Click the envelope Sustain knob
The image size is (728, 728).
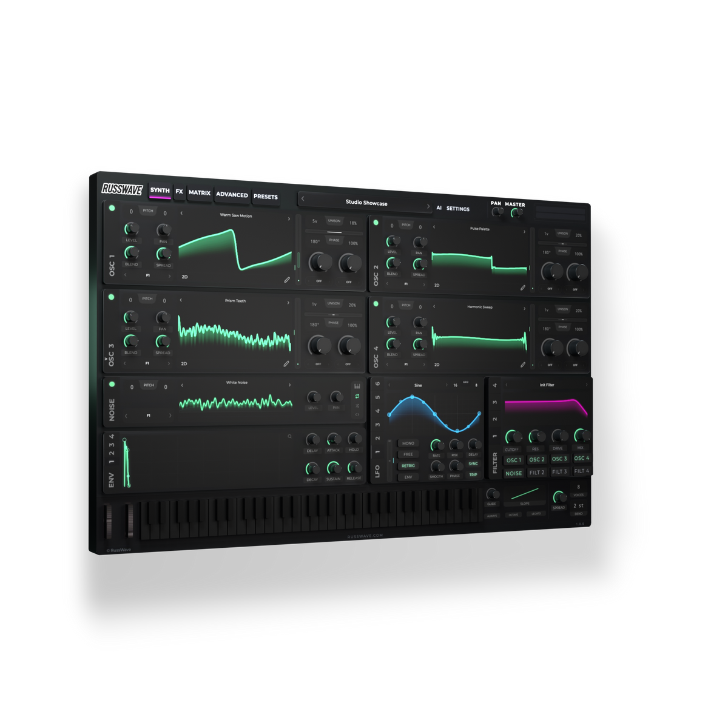click(x=333, y=468)
